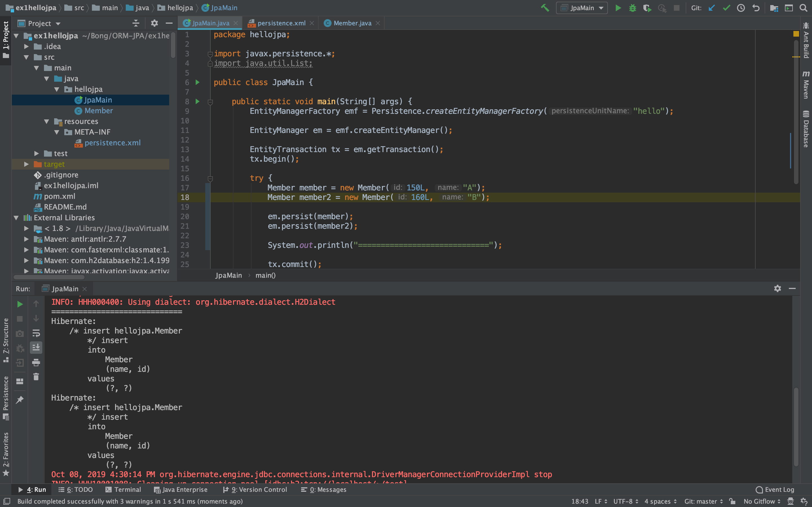Image resolution: width=812 pixels, height=507 pixels.
Task: Click the print icon in Run panel
Action: coord(36,363)
